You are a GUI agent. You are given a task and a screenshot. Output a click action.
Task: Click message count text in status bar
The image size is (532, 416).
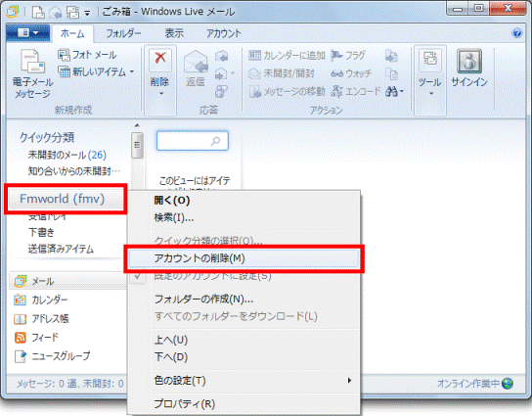tap(70, 384)
